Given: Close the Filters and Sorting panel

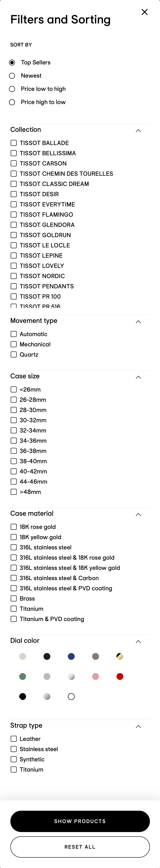Looking at the screenshot, I should click(x=145, y=12).
